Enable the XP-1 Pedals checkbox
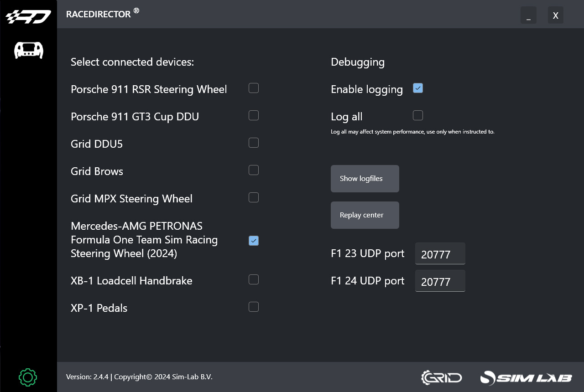 coord(254,307)
